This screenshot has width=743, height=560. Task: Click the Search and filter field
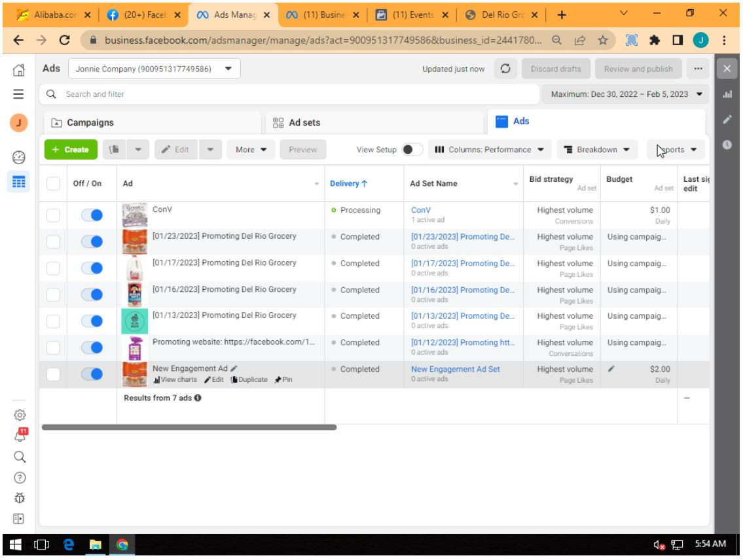click(289, 94)
